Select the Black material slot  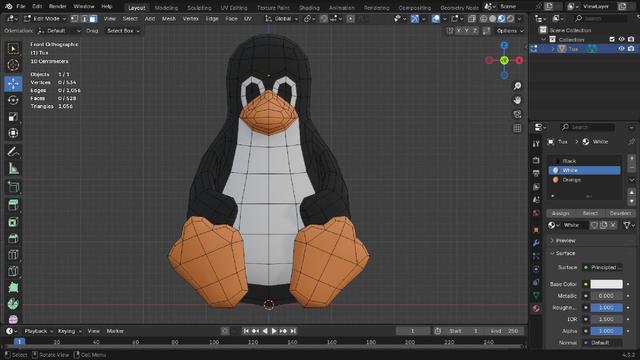click(x=584, y=161)
